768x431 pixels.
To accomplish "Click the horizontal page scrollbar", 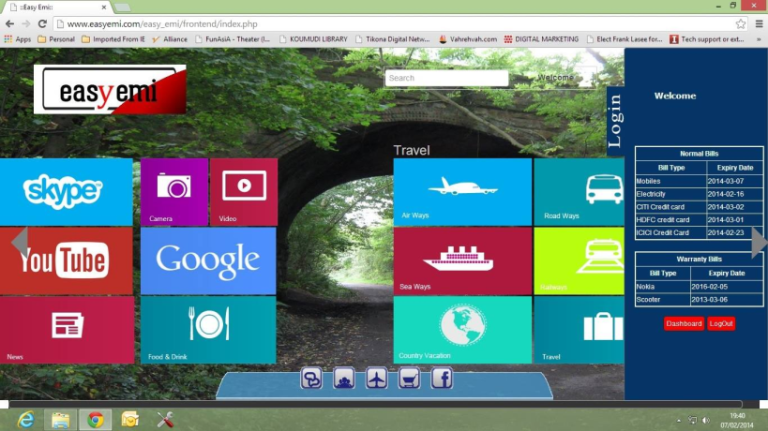I will click(375, 404).
